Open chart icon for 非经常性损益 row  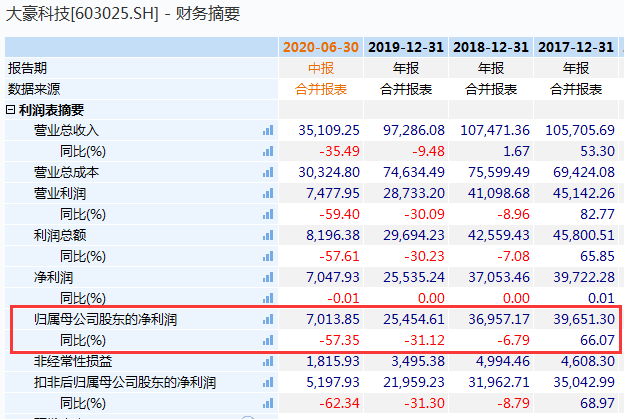(x=268, y=361)
